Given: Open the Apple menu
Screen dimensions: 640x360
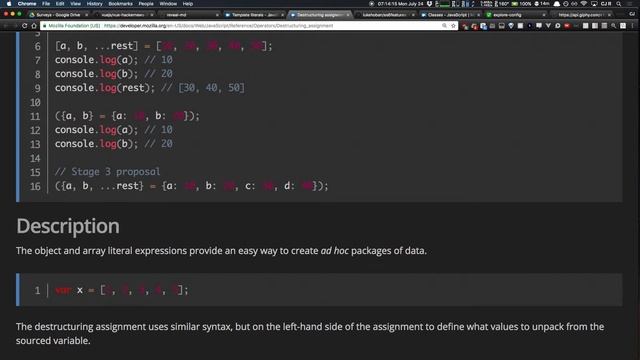Looking at the screenshot, I should click(x=9, y=4).
